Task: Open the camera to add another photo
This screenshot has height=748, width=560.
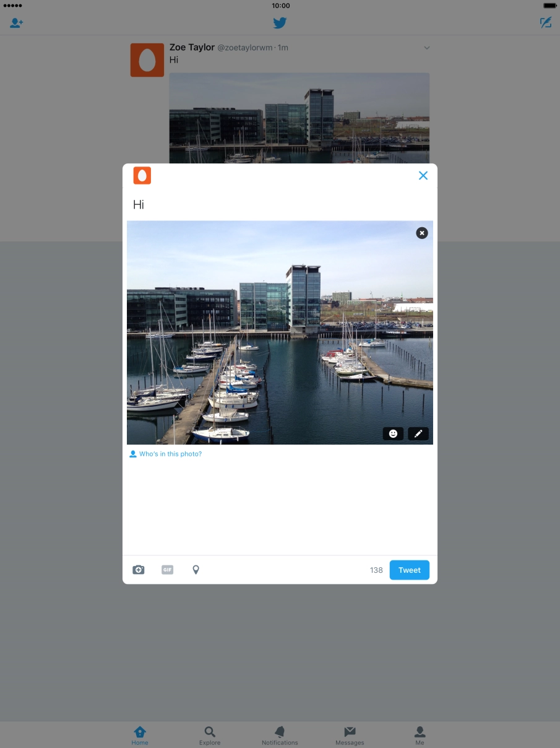Action: coord(138,569)
